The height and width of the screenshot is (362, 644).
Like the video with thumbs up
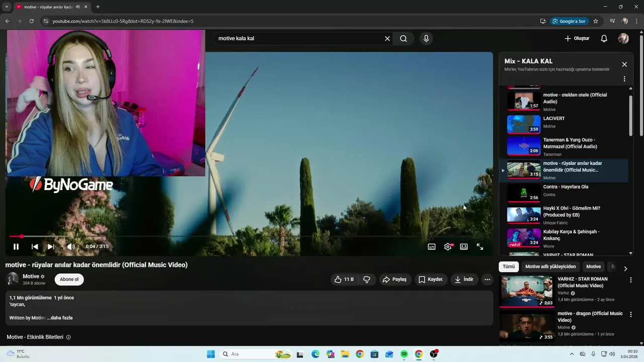pyautogui.click(x=344, y=280)
